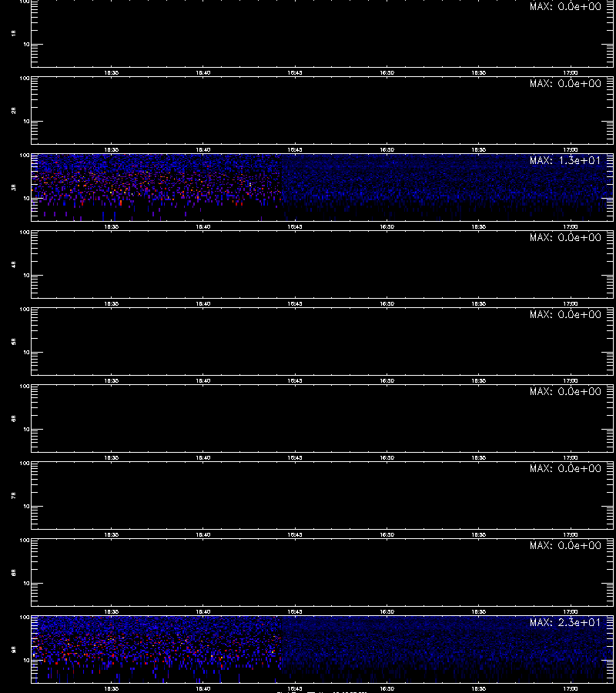The height and width of the screenshot is (693, 616).
Task: Click the 1R axis title
Action: tap(14, 33)
